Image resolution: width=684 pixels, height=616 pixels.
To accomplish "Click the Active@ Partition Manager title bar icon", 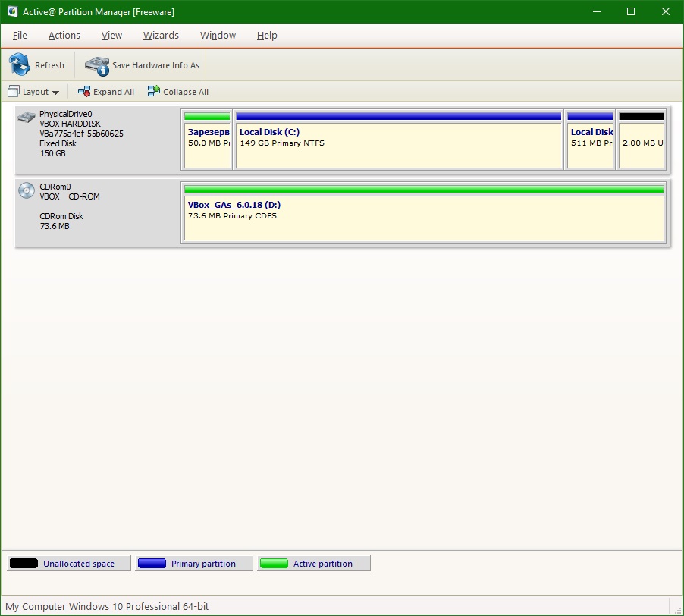I will click(x=11, y=11).
